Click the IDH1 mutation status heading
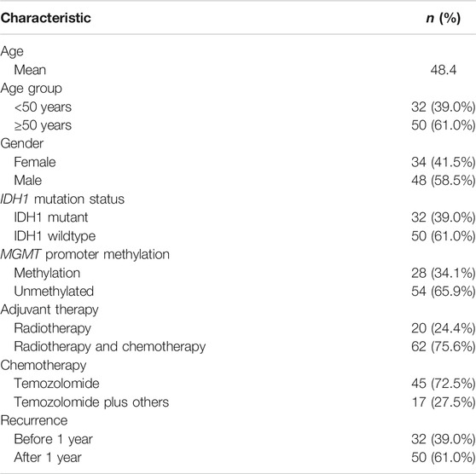Image resolution: width=476 pixels, height=474 pixels. tap(62, 199)
